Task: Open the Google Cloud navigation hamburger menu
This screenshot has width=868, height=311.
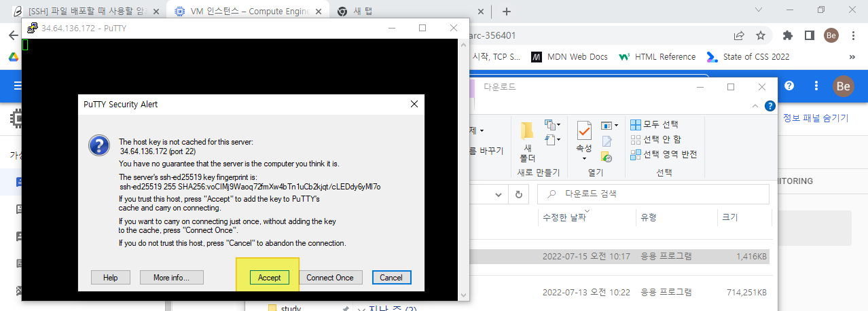Action: [18, 86]
